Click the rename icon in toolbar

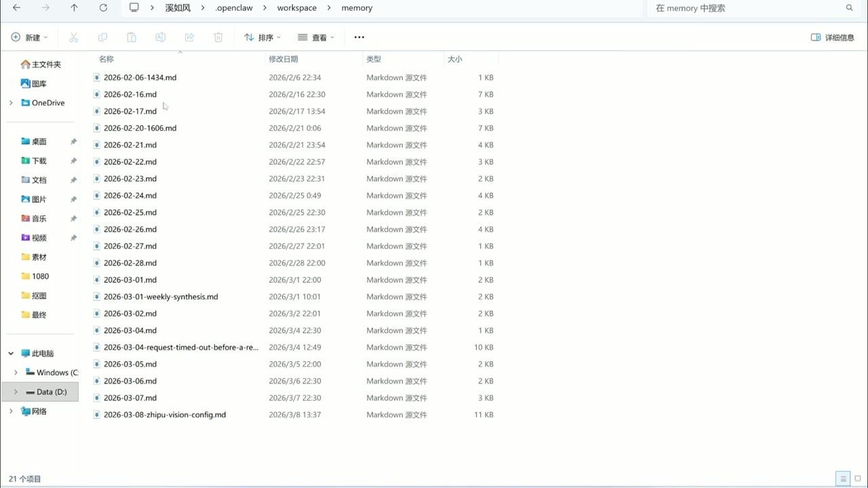point(161,37)
